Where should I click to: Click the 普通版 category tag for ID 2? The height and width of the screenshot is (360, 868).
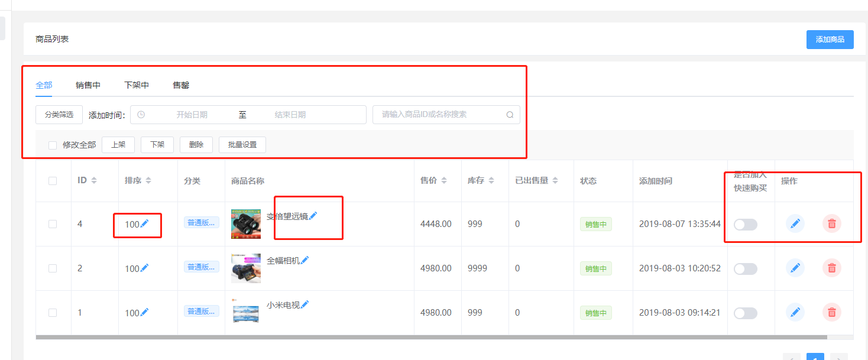click(x=202, y=267)
